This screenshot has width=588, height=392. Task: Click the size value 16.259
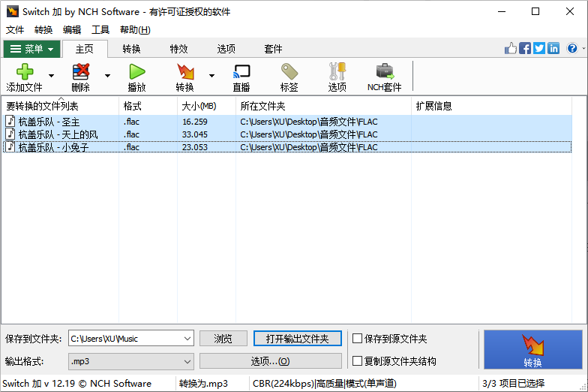[195, 122]
